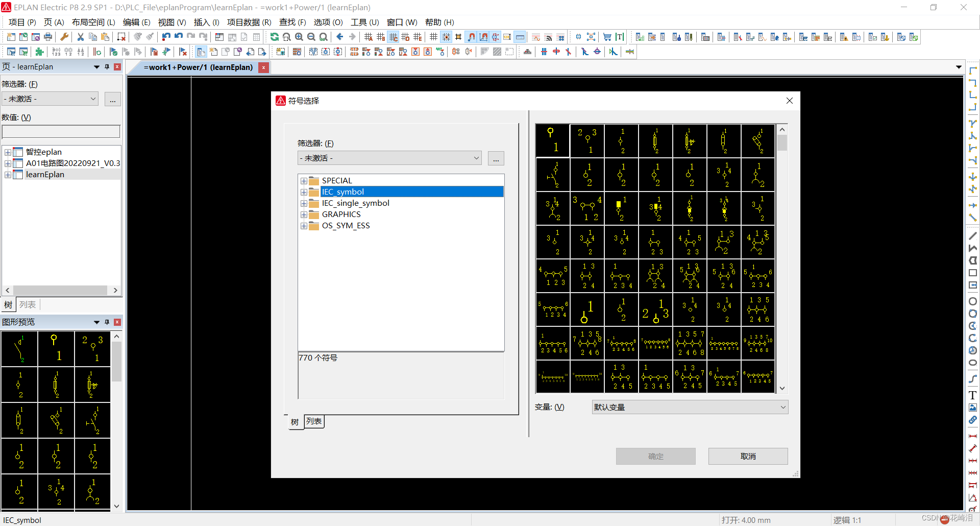Open the 筛选器 dropdown in the 符号选择 dialog
980x526 pixels.
[x=389, y=158]
